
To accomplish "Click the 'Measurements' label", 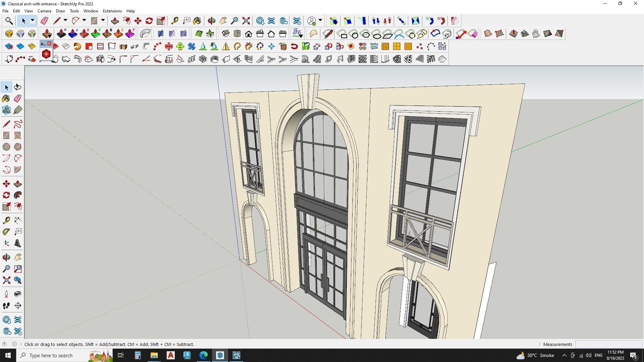I will [x=557, y=344].
